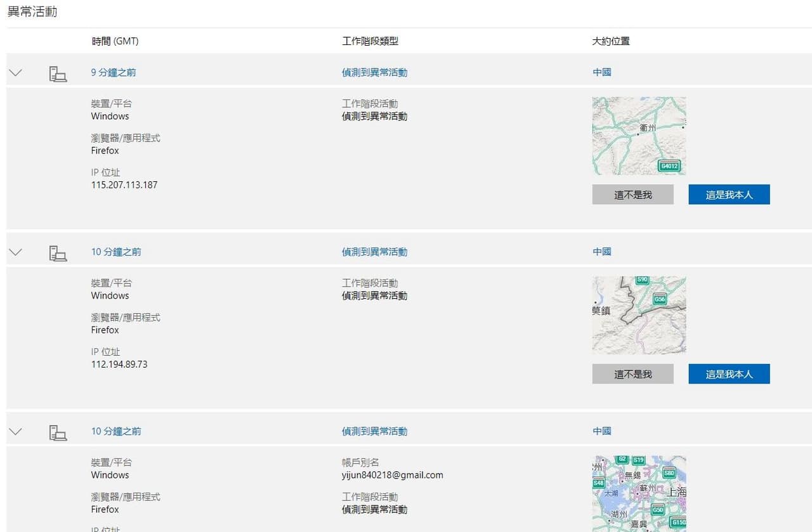This screenshot has width=812, height=532.
Task: Collapse the entry showing yijun840218@gmail.com
Action: point(15,432)
